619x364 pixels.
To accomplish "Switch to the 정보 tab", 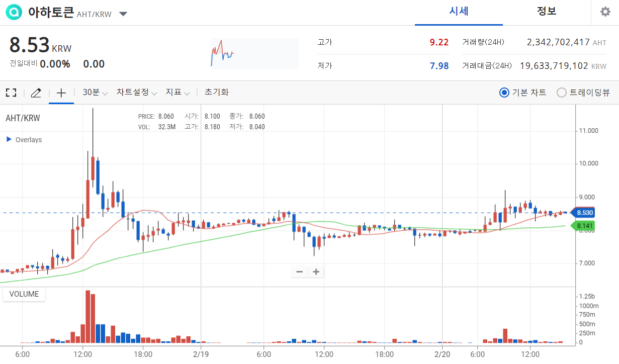I will [547, 12].
